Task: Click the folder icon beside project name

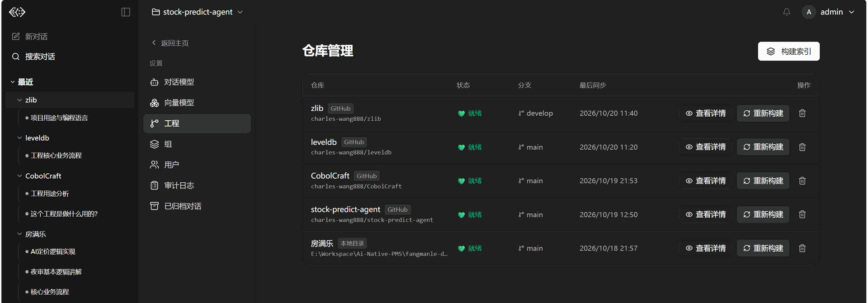Action: (156, 12)
